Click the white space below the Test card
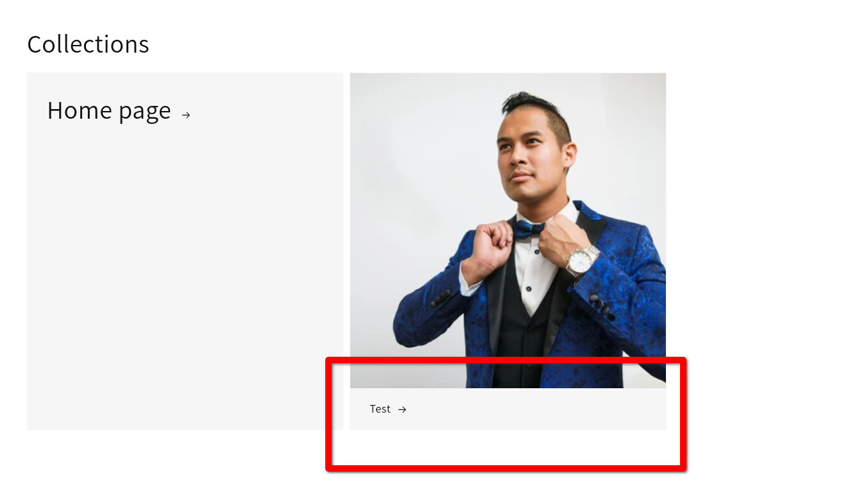The height and width of the screenshot is (480, 868). tap(508, 446)
